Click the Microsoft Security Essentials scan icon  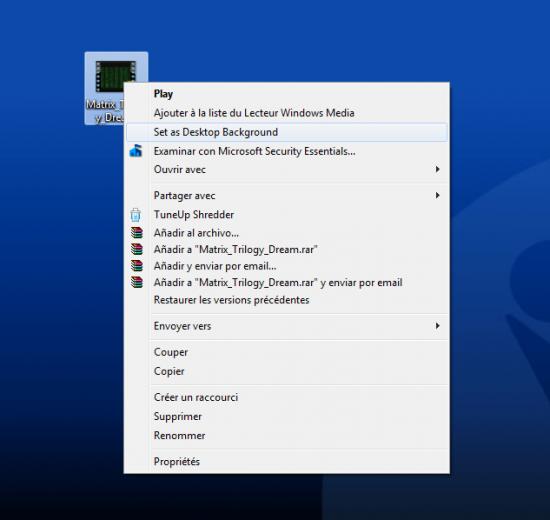point(136,151)
